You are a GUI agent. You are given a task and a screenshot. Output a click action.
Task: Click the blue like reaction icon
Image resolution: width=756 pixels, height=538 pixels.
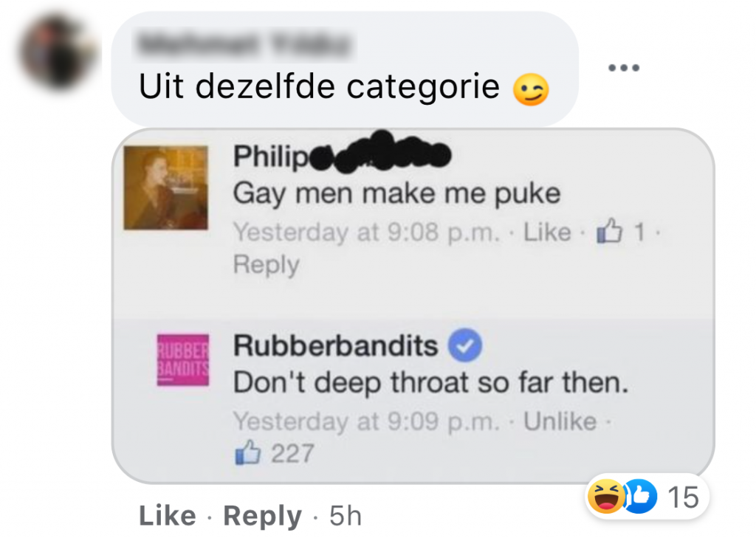click(x=641, y=496)
